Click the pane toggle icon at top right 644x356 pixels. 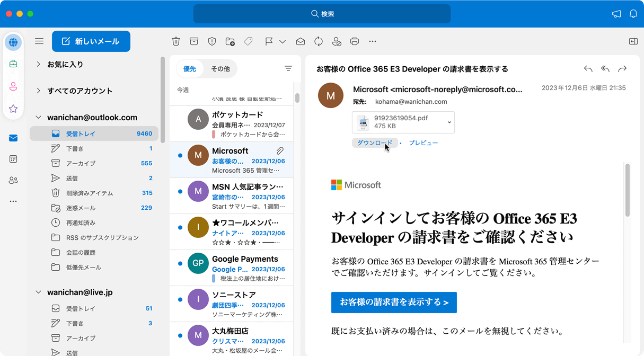pyautogui.click(x=633, y=41)
